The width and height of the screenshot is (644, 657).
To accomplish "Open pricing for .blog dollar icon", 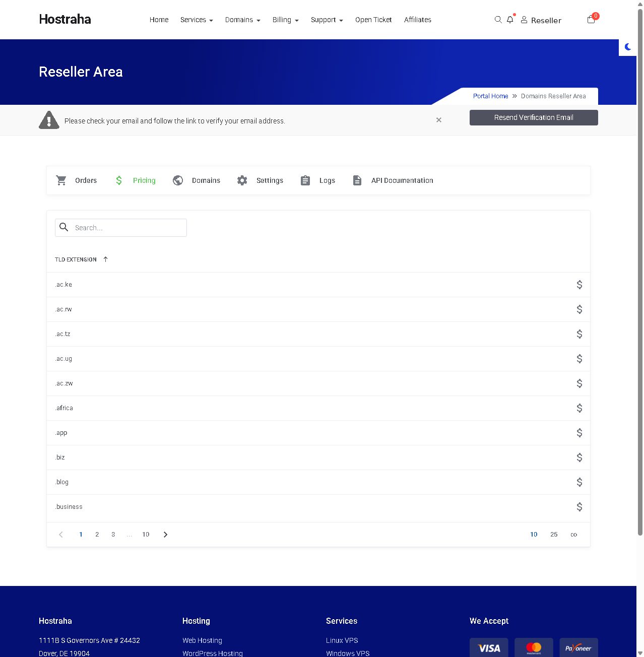I will tap(579, 482).
